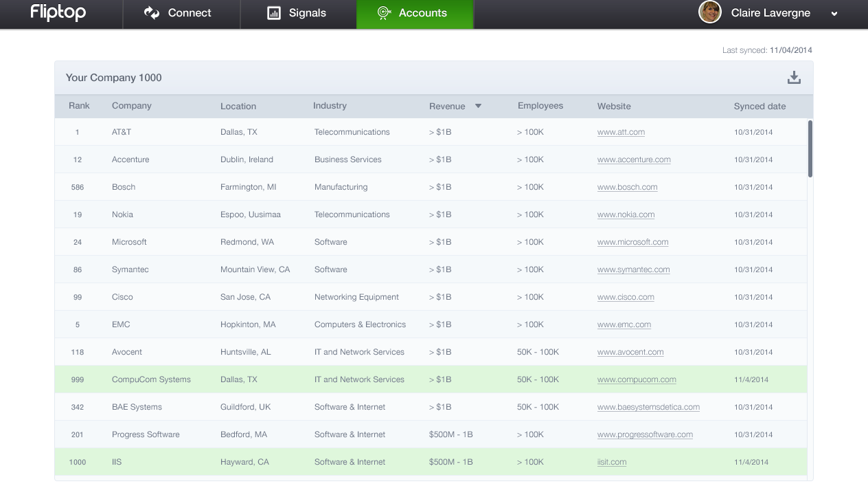Click the CompuCom Systems company name

[x=151, y=379]
